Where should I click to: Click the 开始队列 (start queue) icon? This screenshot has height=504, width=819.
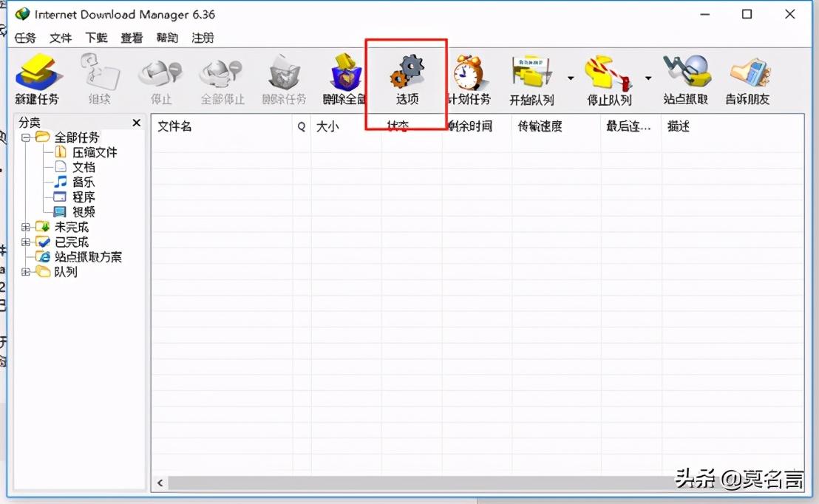coord(531,80)
